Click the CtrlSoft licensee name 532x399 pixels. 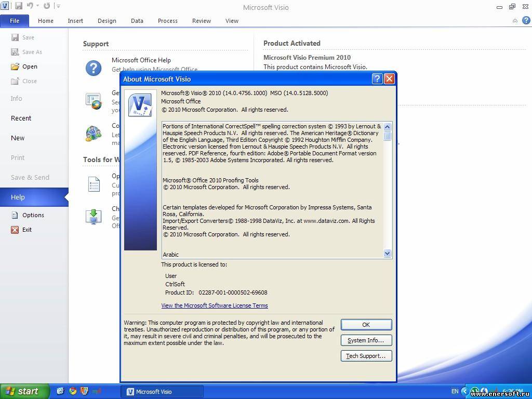(x=175, y=284)
